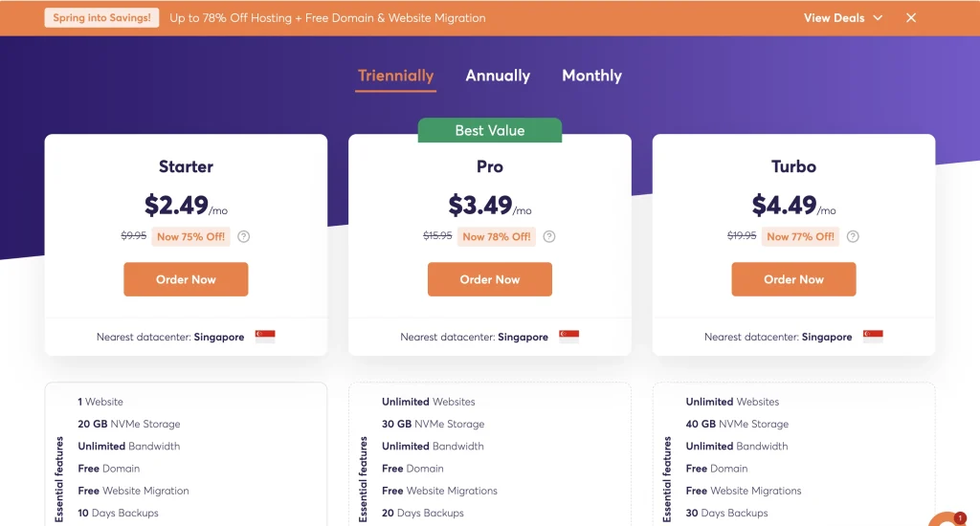Select the Triennially billing tab

coord(395,76)
